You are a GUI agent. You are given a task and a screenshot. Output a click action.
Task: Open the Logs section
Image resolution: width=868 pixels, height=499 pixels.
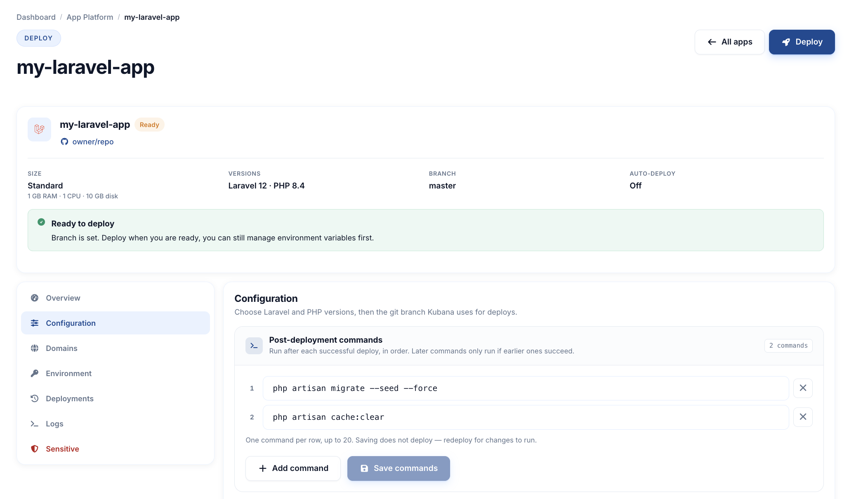[x=116, y=424]
